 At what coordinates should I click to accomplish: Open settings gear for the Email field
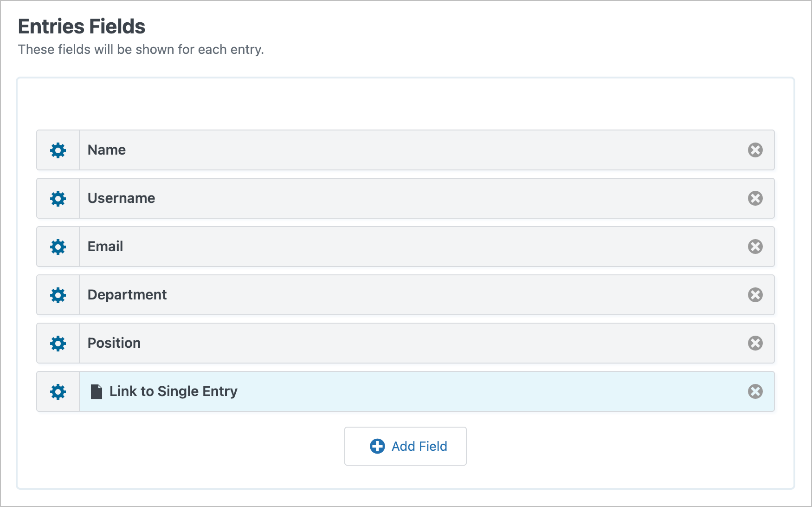click(58, 247)
